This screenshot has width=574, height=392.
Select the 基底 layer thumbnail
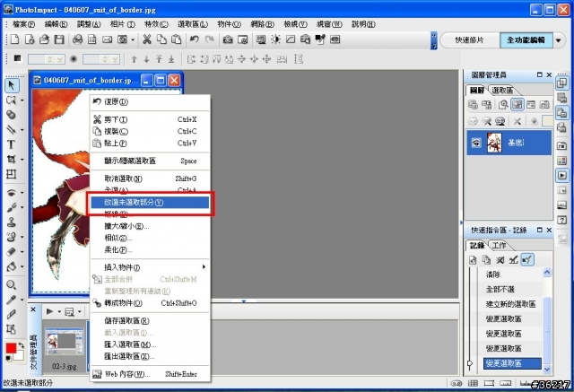[x=494, y=143]
